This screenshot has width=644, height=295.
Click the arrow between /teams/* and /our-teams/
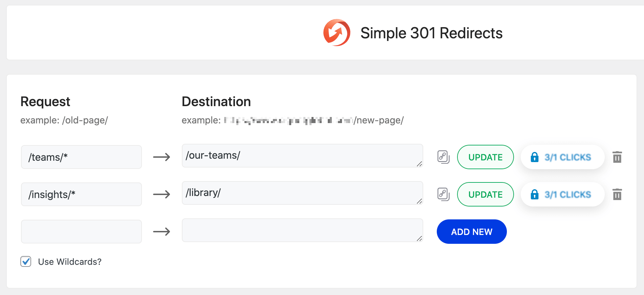pyautogui.click(x=162, y=157)
